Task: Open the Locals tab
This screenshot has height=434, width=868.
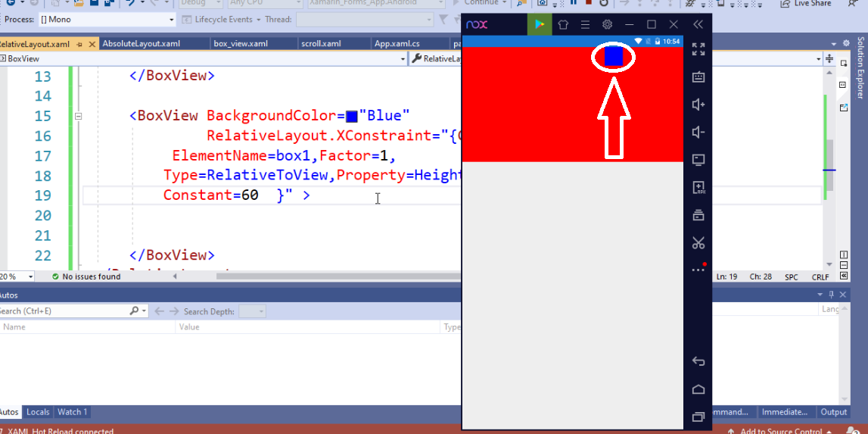Action: [x=38, y=412]
